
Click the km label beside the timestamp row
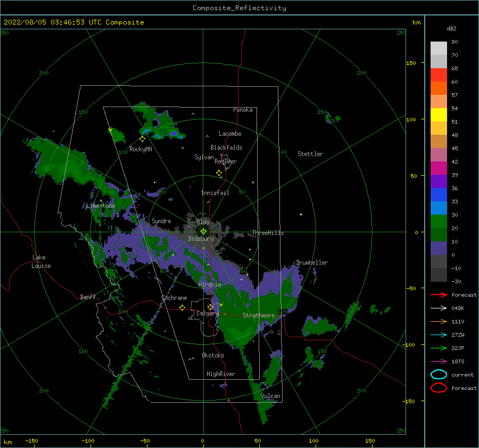pyautogui.click(x=416, y=22)
